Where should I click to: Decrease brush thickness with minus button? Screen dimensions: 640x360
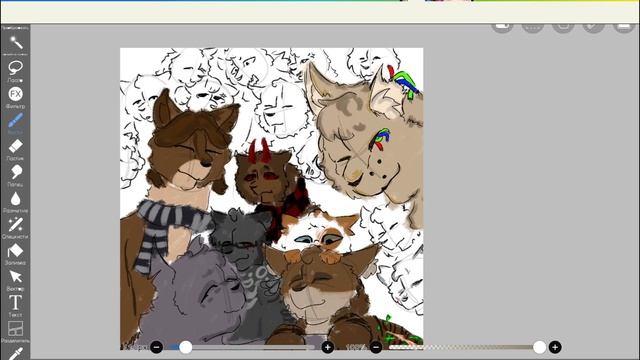point(156,347)
